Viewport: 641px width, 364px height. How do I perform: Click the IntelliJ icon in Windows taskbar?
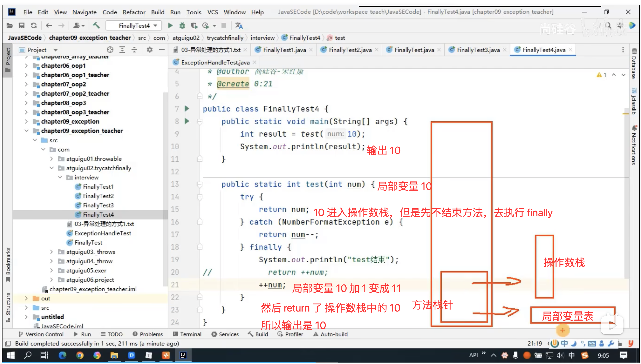tap(183, 355)
